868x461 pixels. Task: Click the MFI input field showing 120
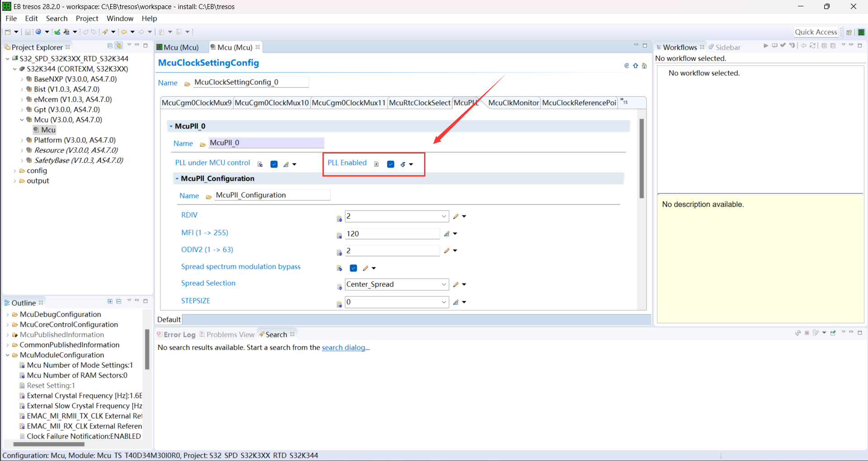click(x=392, y=233)
